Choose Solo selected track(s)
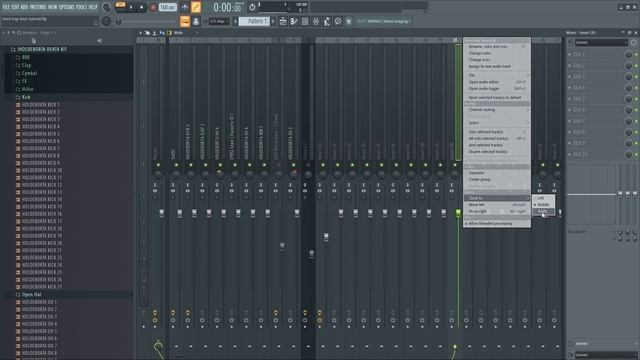This screenshot has width=640, height=360. coord(497,132)
